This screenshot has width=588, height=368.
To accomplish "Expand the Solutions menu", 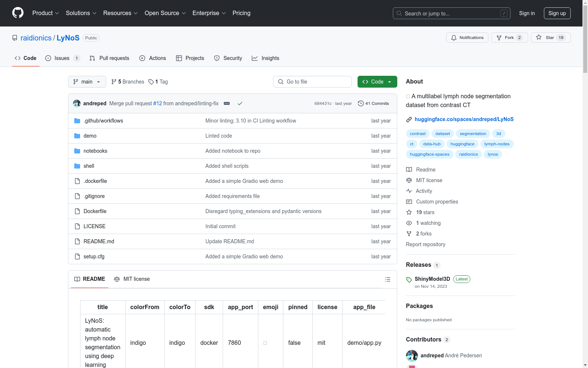I will (81, 13).
